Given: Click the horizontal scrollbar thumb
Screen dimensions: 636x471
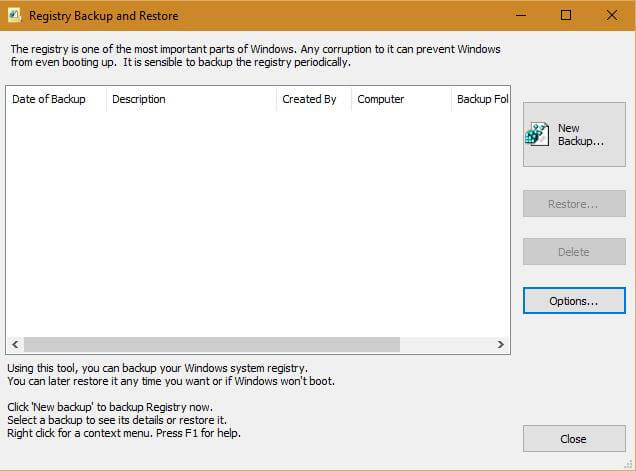Looking at the screenshot, I should click(x=212, y=344).
